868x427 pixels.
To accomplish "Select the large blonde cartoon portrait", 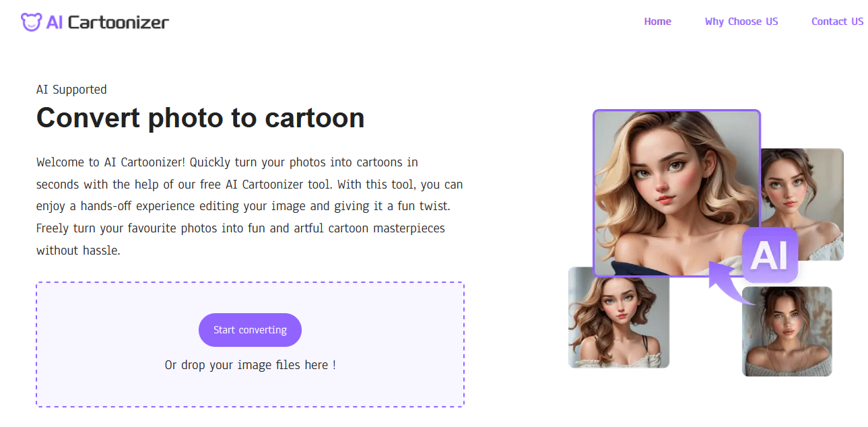I will (x=677, y=193).
